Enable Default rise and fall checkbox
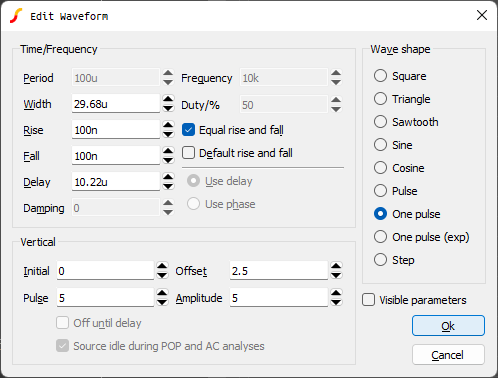Screen dimensions: 498x378 tap(188, 153)
